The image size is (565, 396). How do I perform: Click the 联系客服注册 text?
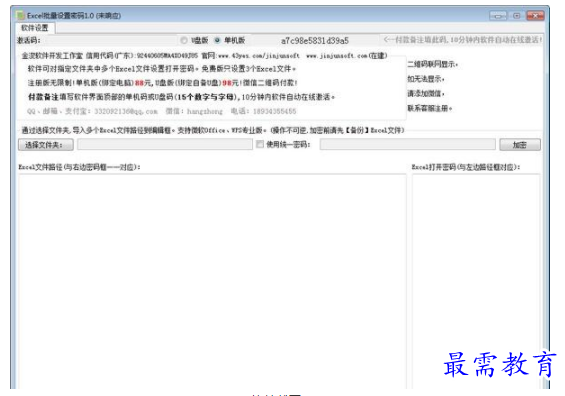tap(430, 108)
